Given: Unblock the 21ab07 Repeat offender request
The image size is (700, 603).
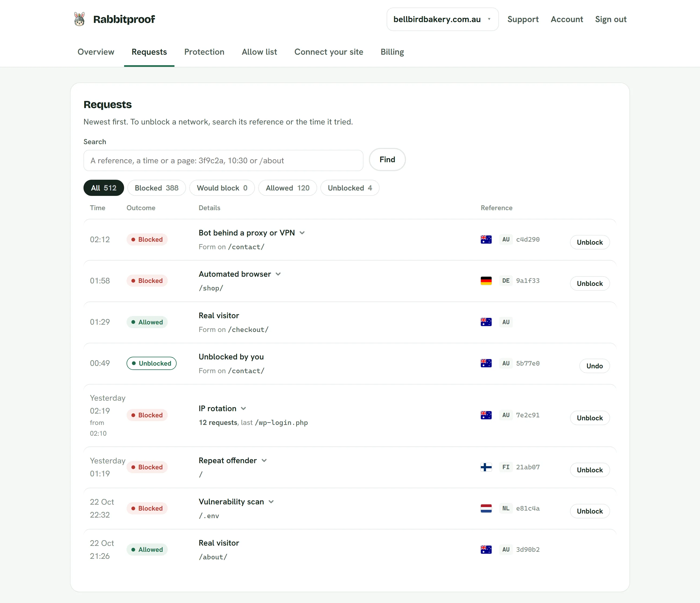Looking at the screenshot, I should pos(590,470).
